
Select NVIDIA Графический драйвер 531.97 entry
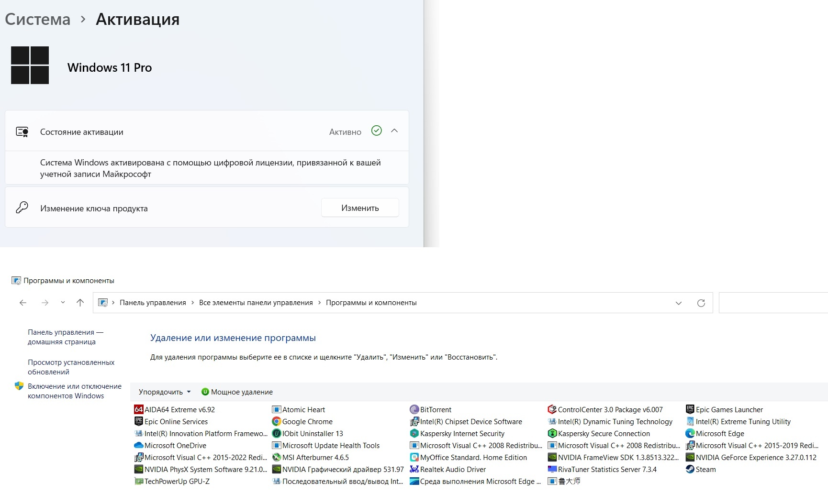338,469
